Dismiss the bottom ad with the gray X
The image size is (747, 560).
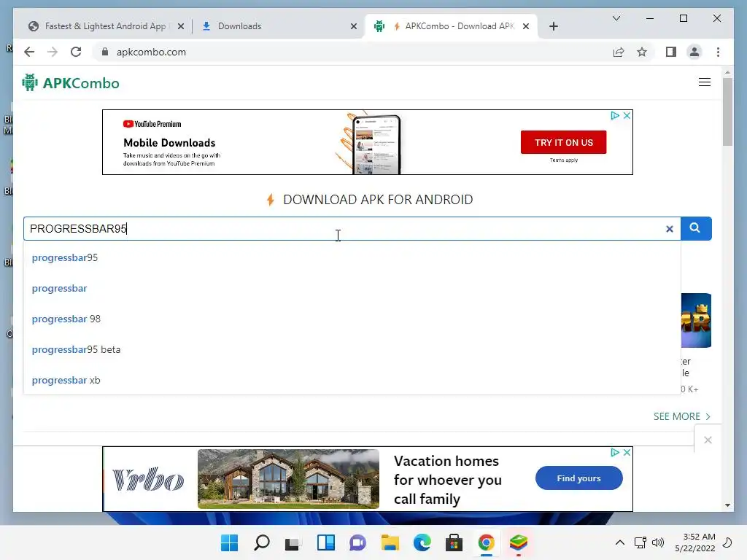click(x=708, y=440)
